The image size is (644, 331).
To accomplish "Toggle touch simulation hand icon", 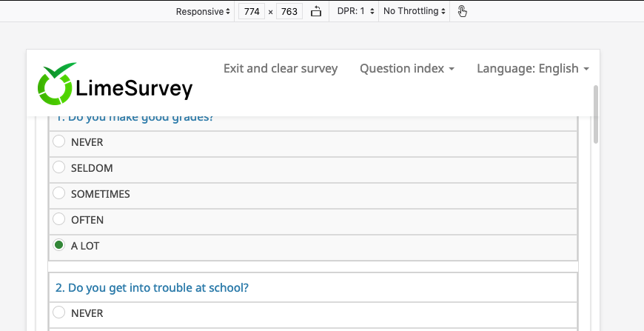I will [463, 11].
